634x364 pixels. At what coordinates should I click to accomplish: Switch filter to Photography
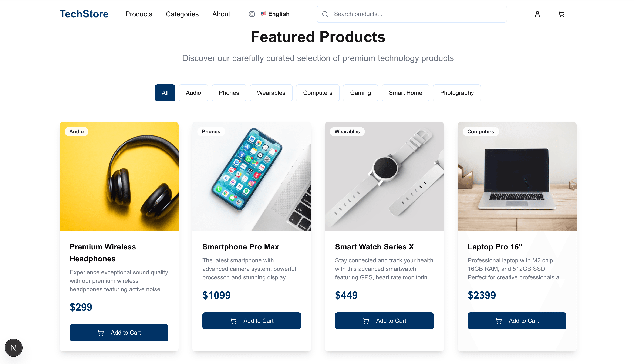(x=457, y=93)
